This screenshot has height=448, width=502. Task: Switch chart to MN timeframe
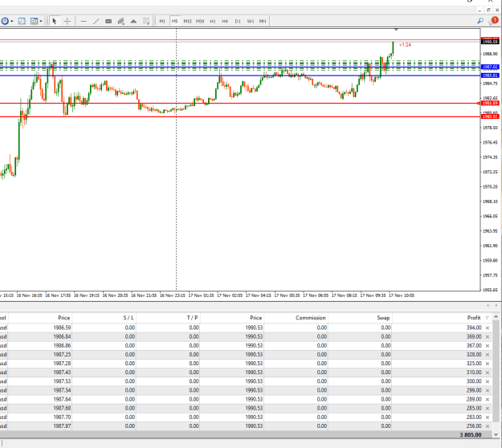(263, 22)
